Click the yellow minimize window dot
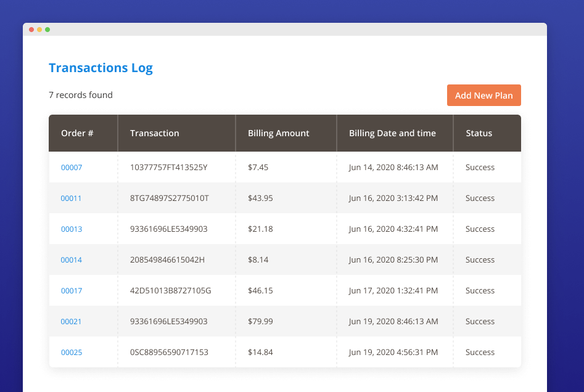The image size is (584, 392). 39,30
